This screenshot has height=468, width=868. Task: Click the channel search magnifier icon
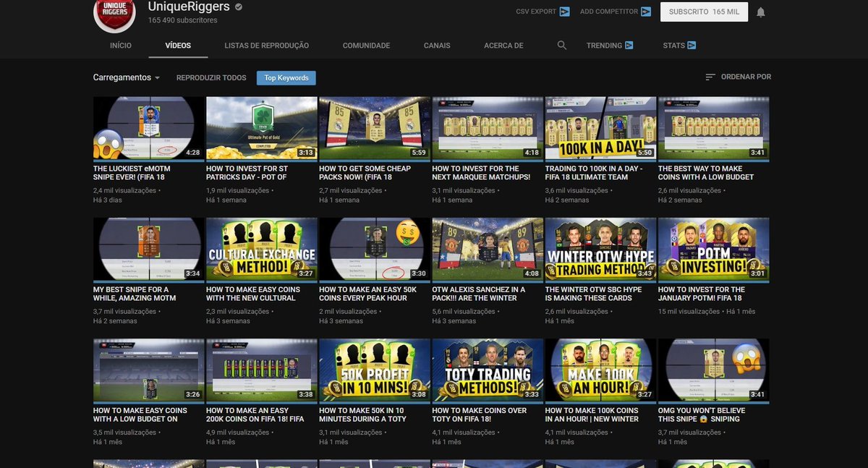click(x=562, y=45)
